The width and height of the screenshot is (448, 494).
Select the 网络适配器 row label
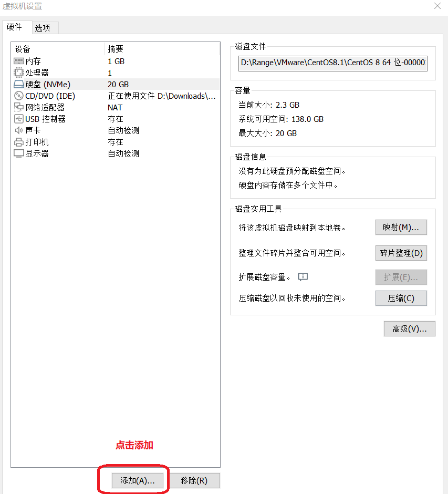click(45, 107)
